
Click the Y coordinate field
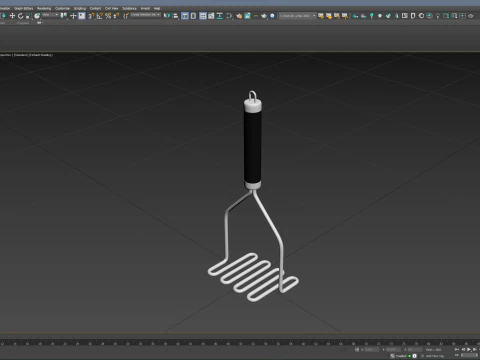pyautogui.click(x=393, y=350)
